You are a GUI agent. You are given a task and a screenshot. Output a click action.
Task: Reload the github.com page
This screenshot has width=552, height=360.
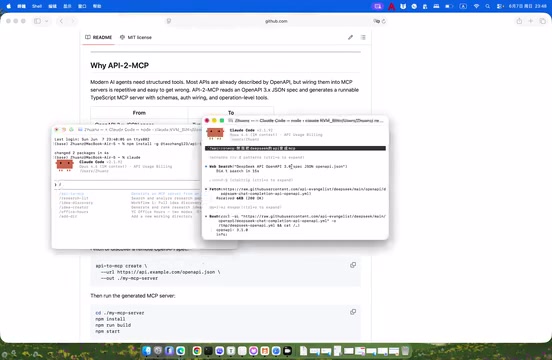pos(384,21)
